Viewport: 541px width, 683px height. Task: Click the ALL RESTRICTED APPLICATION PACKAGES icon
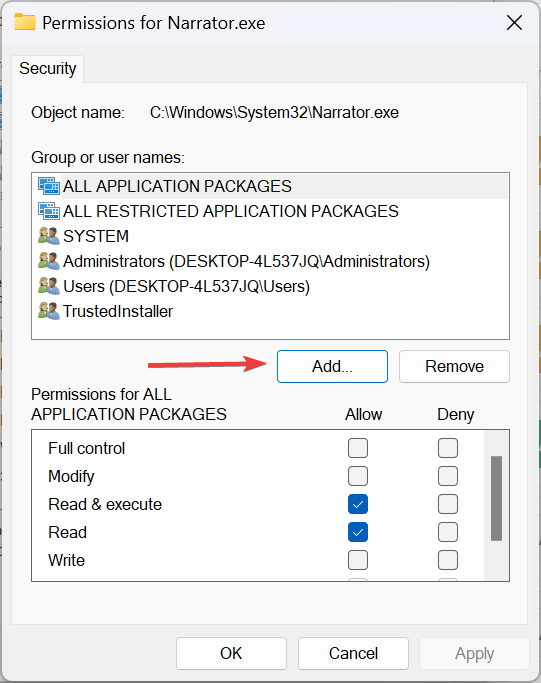coord(49,211)
